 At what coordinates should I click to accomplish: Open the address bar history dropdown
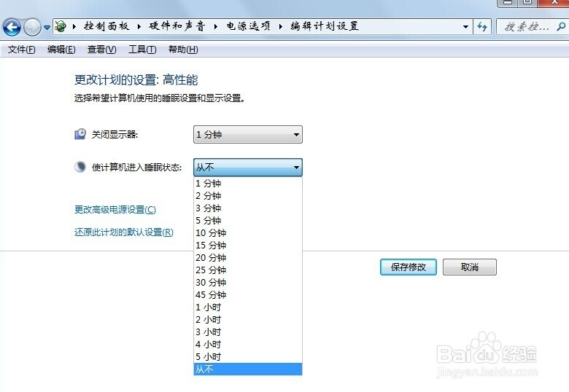pyautogui.click(x=465, y=27)
